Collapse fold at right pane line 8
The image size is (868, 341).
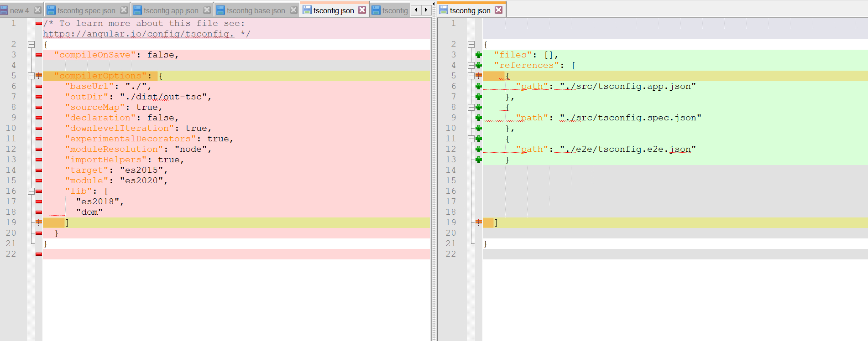tap(471, 107)
